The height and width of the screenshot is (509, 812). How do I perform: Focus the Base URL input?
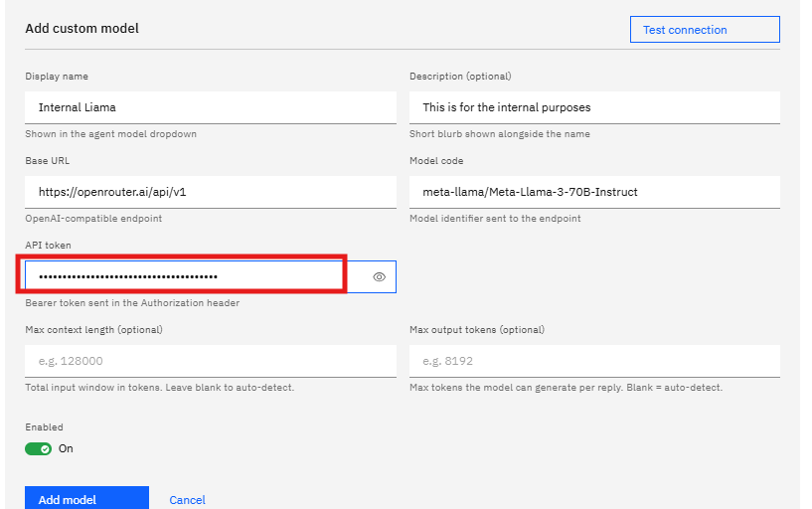211,192
